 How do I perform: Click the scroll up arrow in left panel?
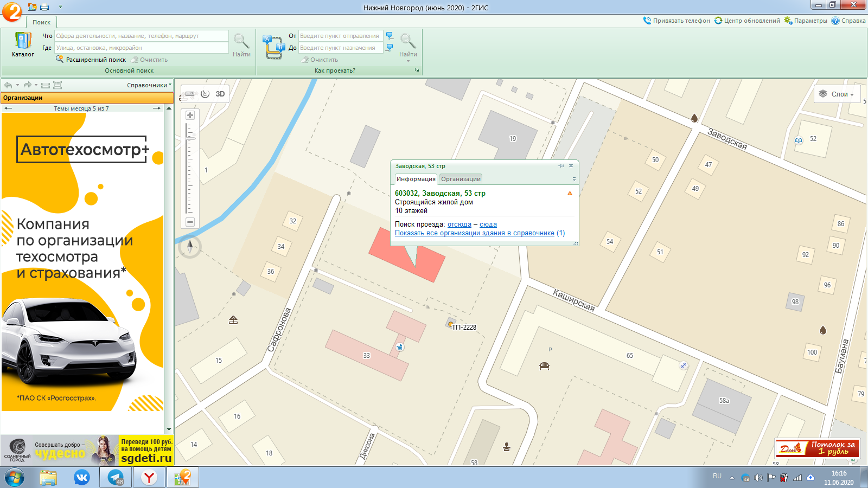[x=169, y=108]
